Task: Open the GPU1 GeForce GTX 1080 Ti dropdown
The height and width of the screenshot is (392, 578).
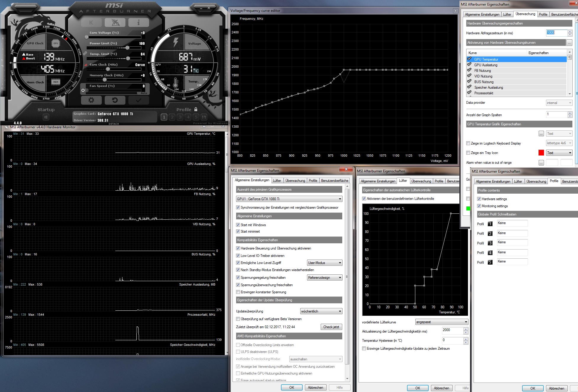Action: tap(289, 199)
